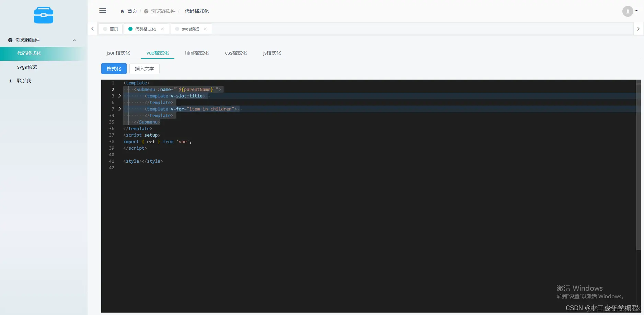
Task: Click the 代码格式化 breadcrumb text
Action: pyautogui.click(x=197, y=11)
